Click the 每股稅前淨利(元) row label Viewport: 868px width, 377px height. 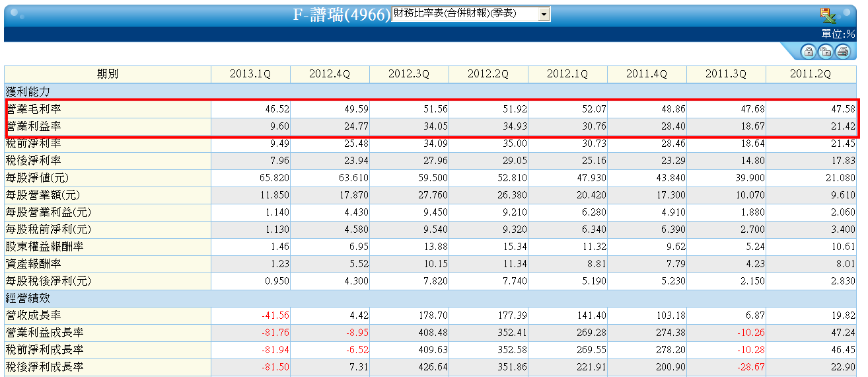48,229
